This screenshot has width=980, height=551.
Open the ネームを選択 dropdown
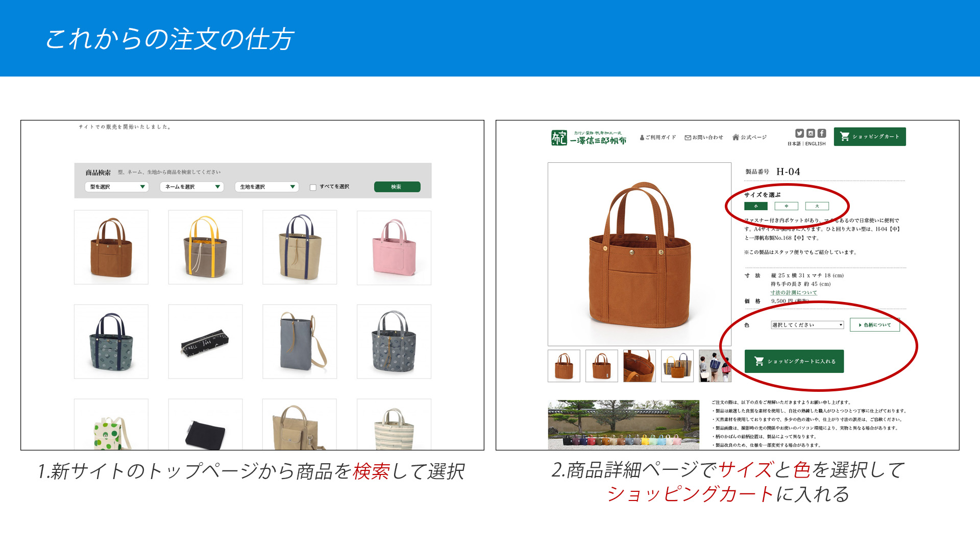click(191, 187)
